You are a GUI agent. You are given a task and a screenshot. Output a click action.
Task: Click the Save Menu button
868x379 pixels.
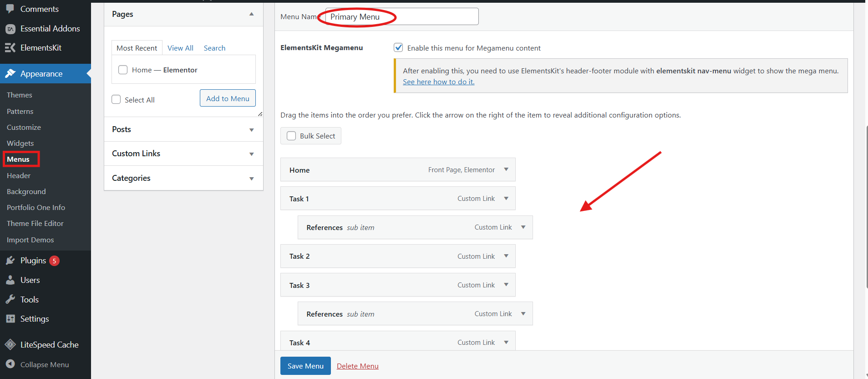coord(305,366)
